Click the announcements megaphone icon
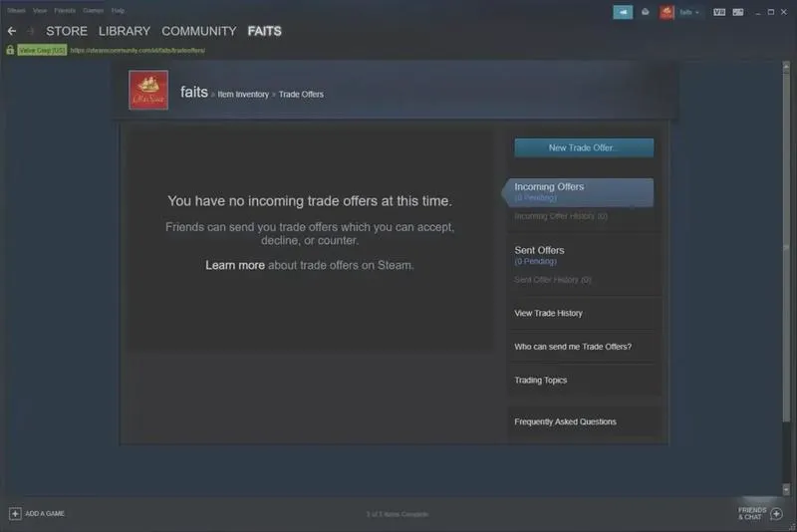The image size is (797, 532). 623,12
